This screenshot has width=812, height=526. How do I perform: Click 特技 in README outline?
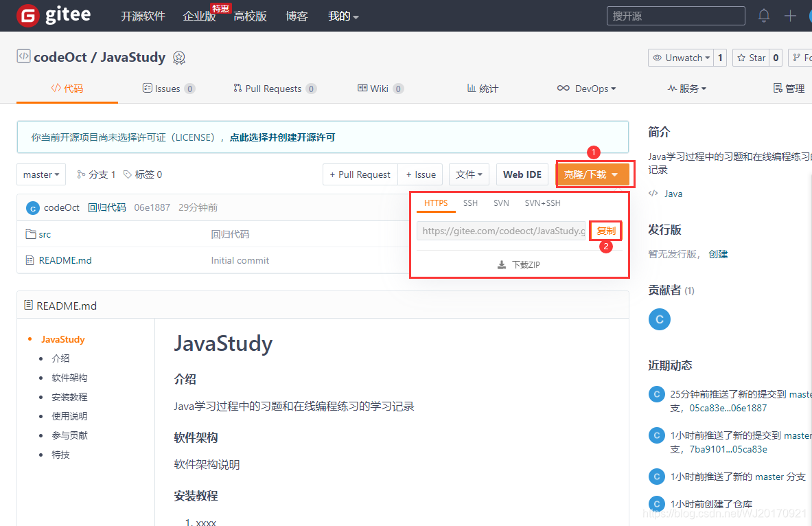click(60, 455)
